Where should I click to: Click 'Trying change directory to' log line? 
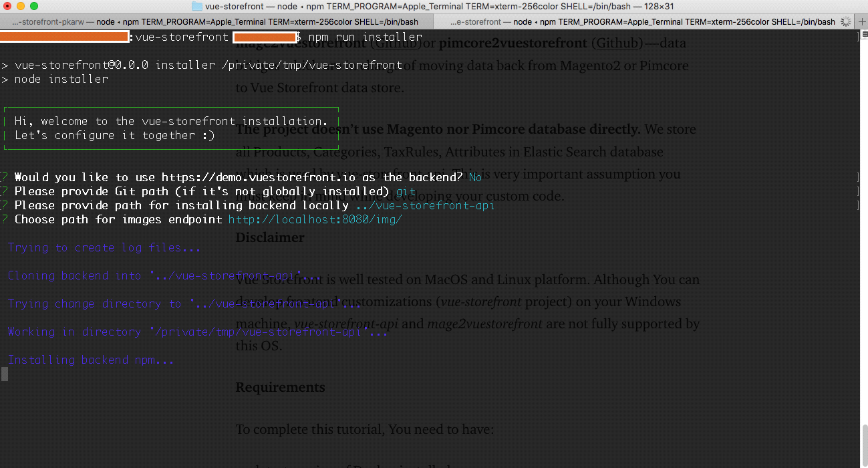tap(184, 304)
